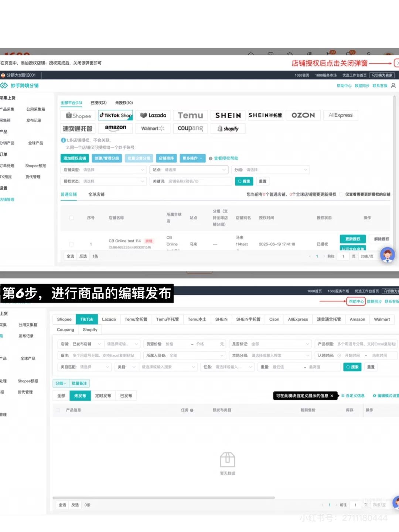Open the 是否标记 dropdown

[270, 344]
